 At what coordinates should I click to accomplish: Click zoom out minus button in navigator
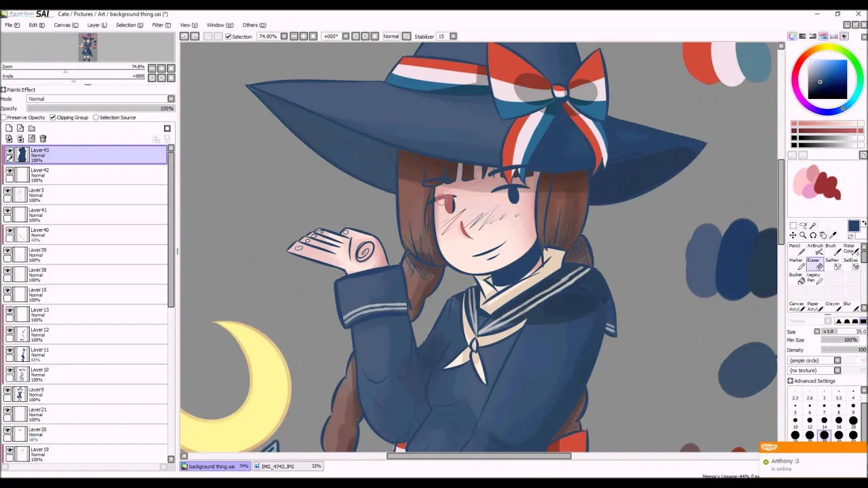click(152, 68)
